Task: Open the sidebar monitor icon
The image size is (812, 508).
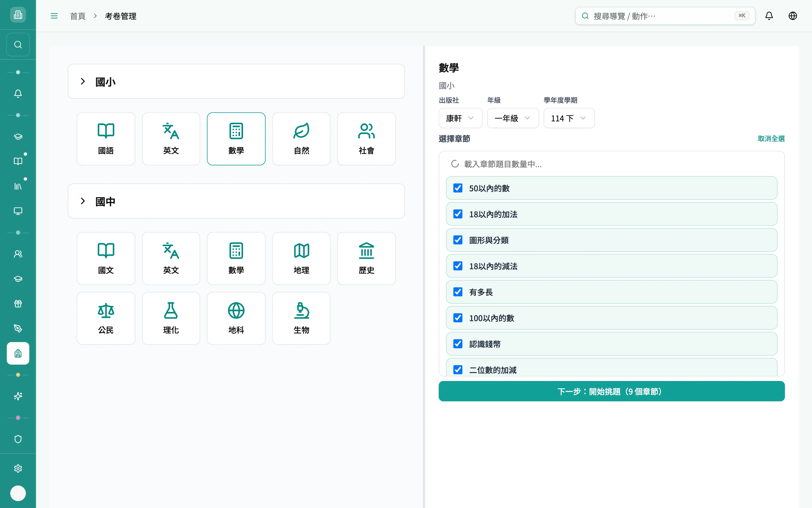Action: pyautogui.click(x=18, y=211)
